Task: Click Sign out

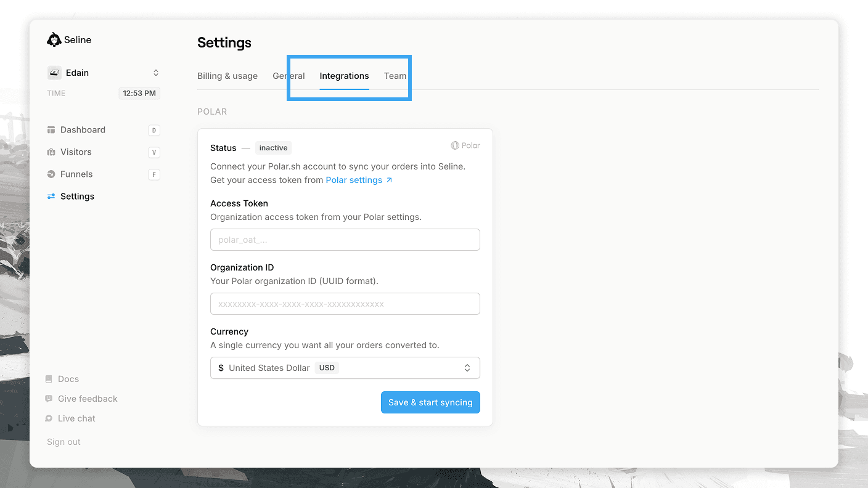Action: point(63,442)
